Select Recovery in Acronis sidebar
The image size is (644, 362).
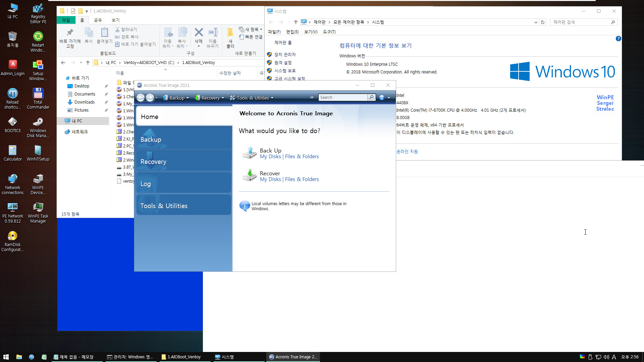point(184,161)
